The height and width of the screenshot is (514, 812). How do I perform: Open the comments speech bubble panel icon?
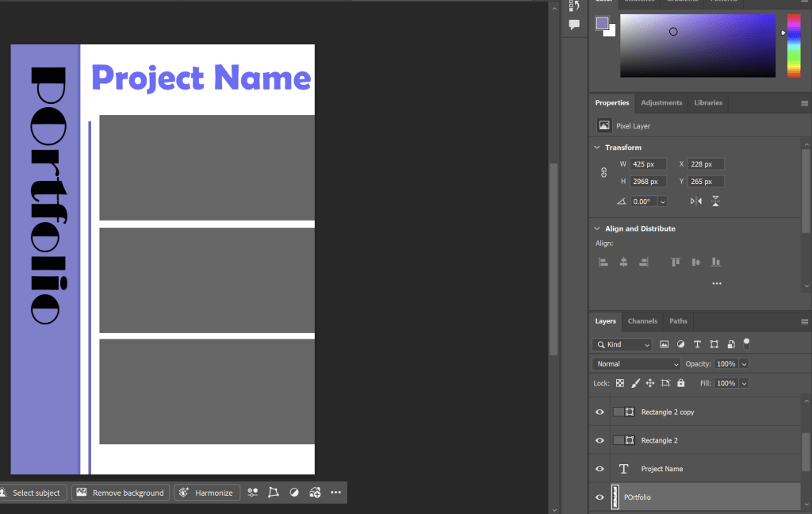coord(574,25)
